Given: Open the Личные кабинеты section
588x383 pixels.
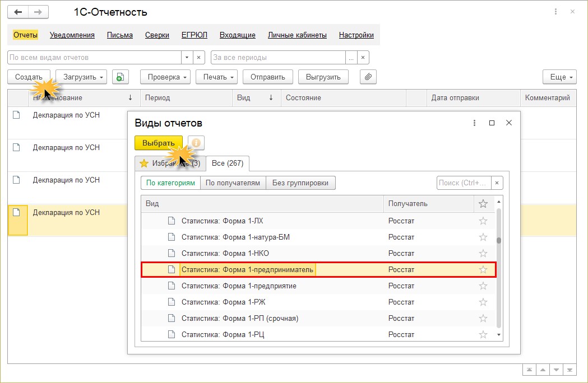Looking at the screenshot, I should tap(297, 35).
